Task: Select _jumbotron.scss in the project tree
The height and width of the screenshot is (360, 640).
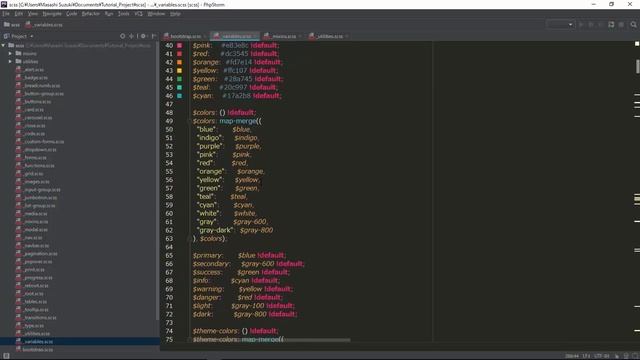Action: point(36,198)
